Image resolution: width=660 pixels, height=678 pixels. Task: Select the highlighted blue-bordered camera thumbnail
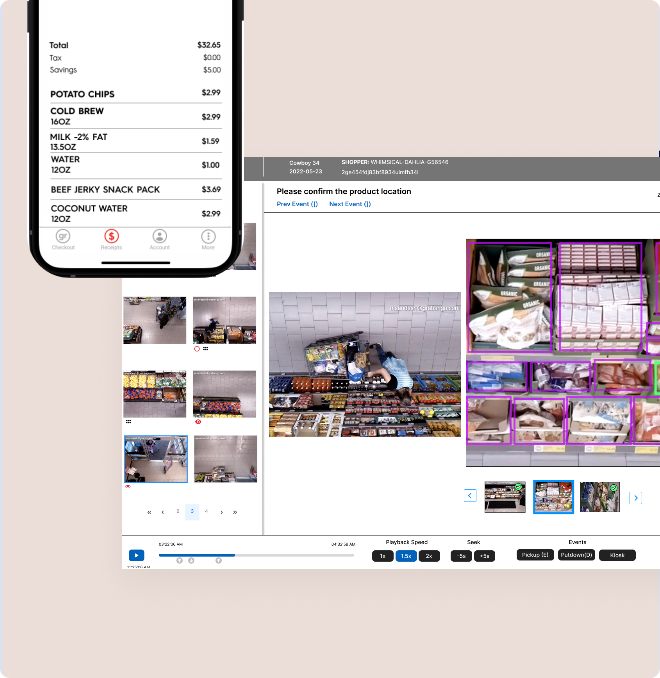click(x=155, y=459)
